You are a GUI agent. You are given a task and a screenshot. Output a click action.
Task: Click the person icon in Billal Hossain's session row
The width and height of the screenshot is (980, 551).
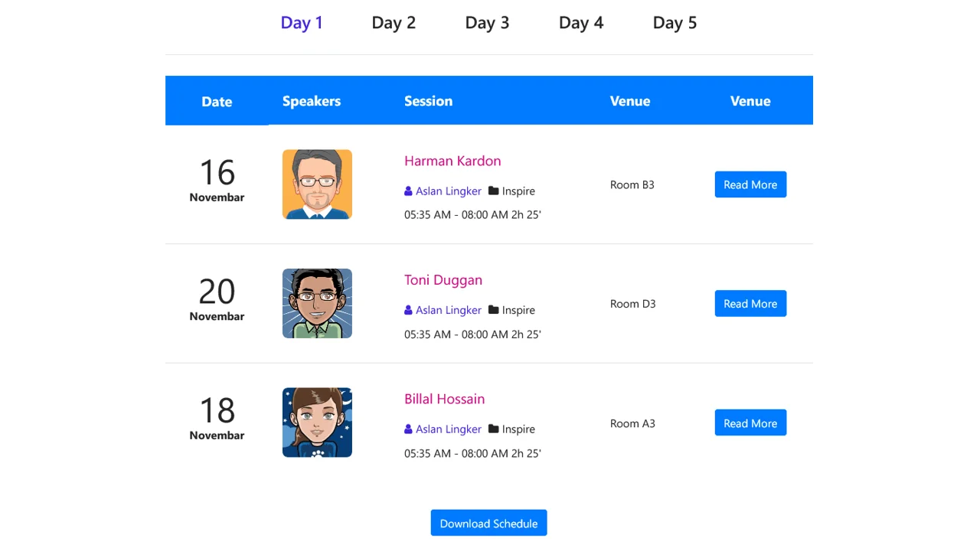408,429
